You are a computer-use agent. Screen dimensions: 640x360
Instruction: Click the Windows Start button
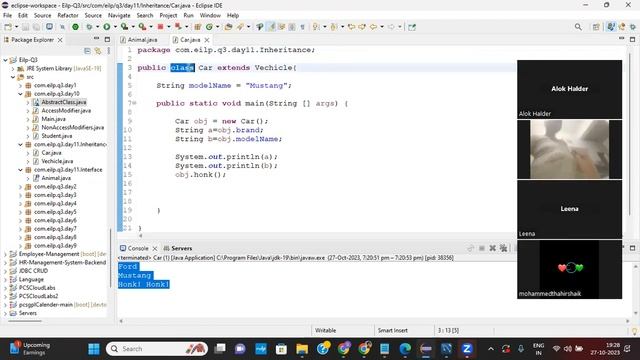pyautogui.click(x=94, y=349)
